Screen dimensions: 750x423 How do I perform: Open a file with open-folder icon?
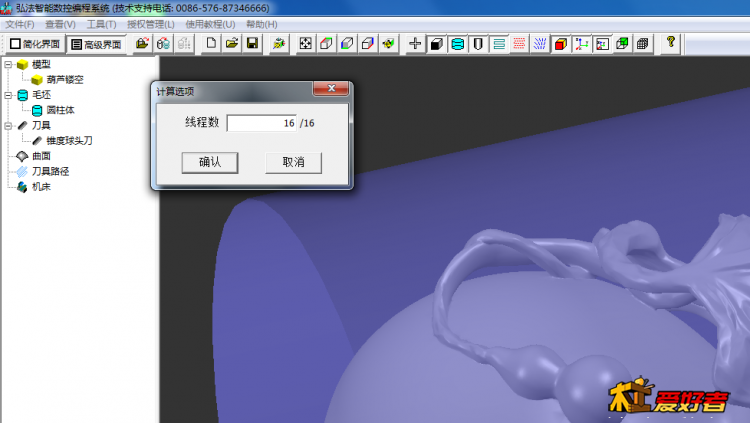click(x=232, y=44)
